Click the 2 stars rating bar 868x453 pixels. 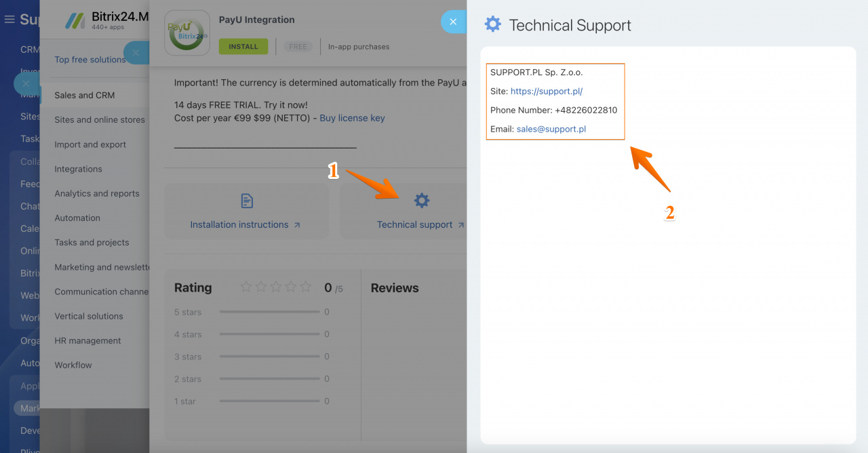(270, 379)
